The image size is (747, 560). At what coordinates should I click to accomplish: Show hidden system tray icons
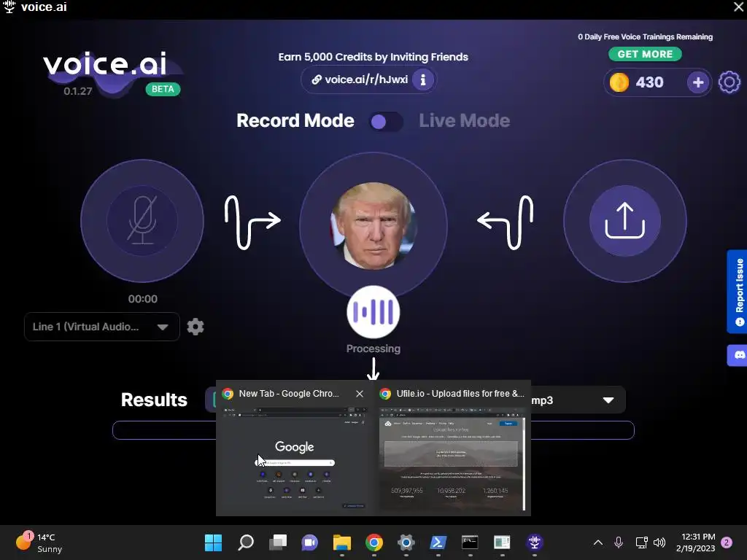[598, 542]
